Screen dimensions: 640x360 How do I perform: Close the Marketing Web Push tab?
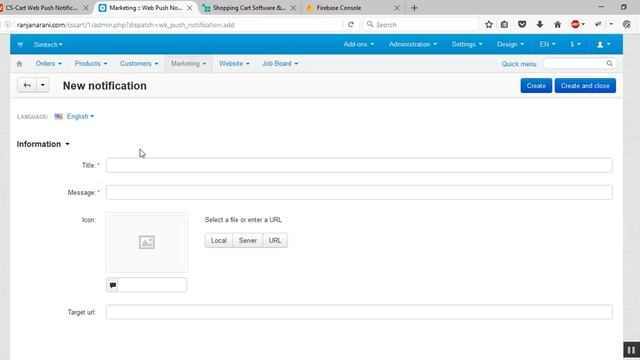coord(189,8)
